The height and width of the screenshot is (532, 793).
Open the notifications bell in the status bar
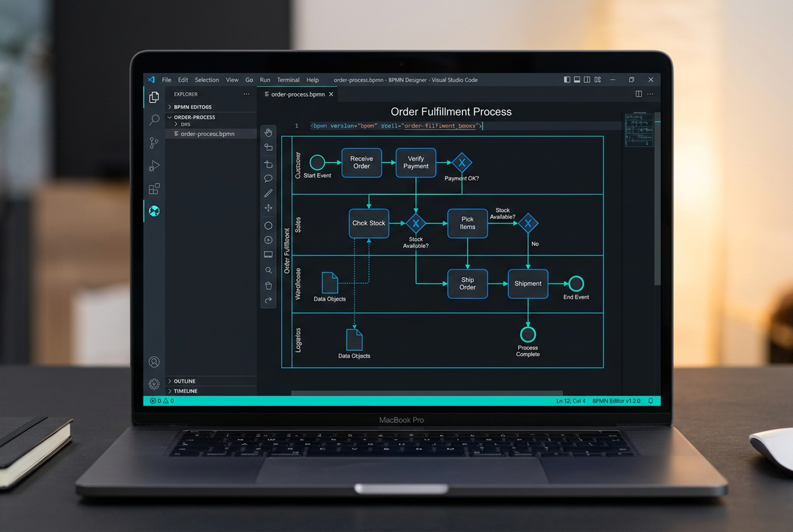[x=650, y=401]
